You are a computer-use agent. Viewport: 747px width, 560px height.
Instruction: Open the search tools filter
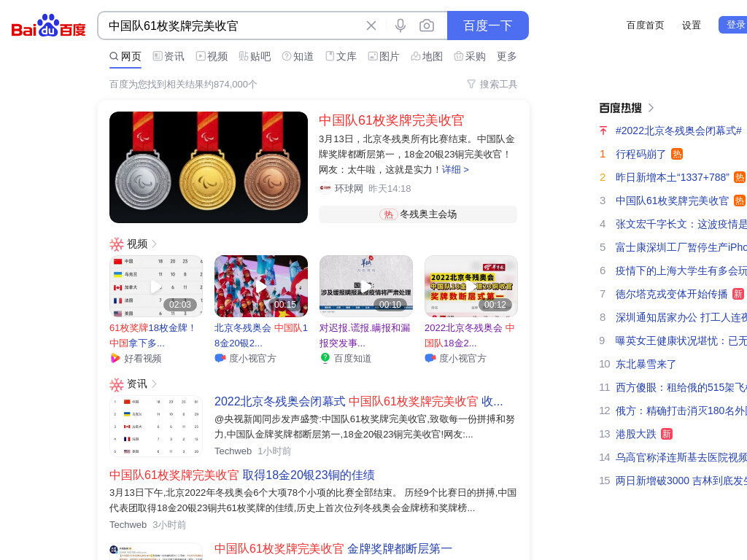[492, 85]
